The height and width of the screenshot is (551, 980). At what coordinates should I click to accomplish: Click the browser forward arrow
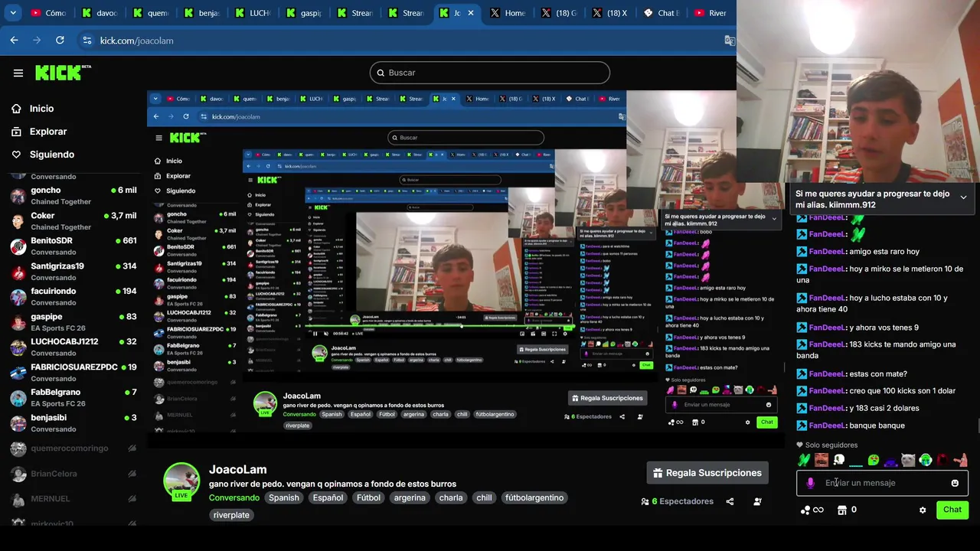37,41
